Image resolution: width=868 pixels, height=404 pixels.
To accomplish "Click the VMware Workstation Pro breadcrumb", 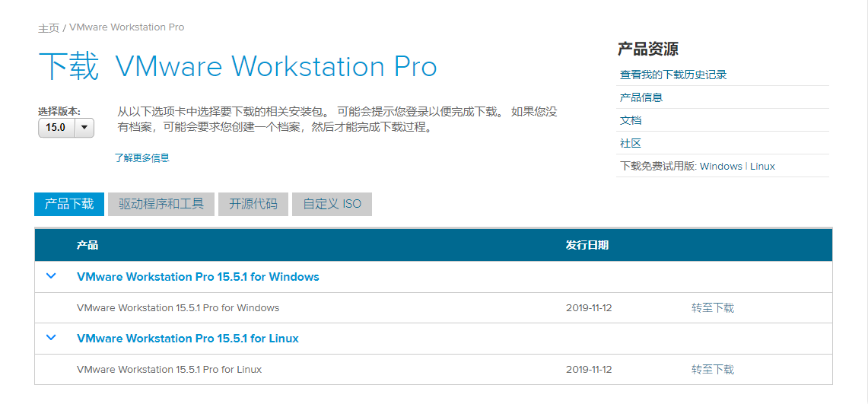I will coord(127,27).
